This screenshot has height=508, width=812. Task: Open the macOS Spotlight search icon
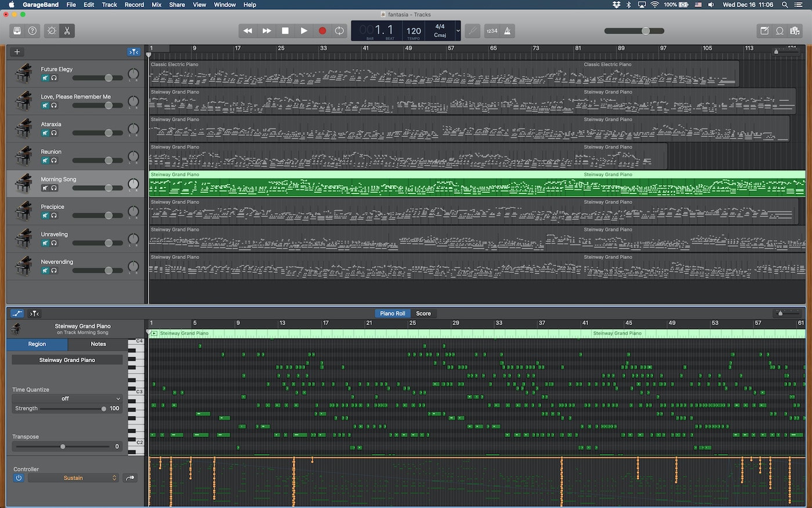(785, 5)
